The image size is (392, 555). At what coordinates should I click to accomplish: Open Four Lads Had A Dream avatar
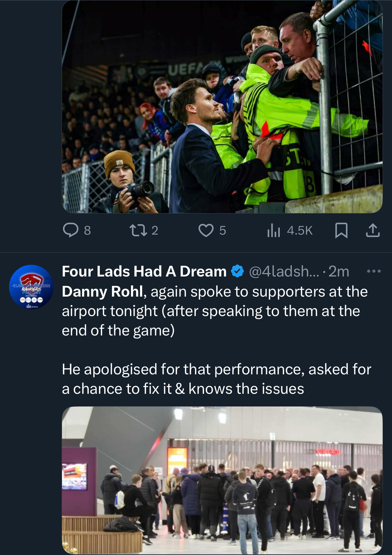coord(31,287)
